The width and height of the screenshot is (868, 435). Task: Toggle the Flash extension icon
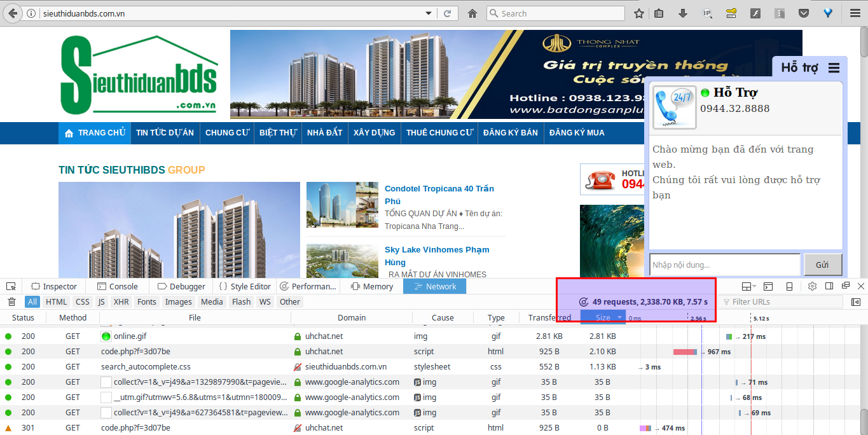point(755,13)
